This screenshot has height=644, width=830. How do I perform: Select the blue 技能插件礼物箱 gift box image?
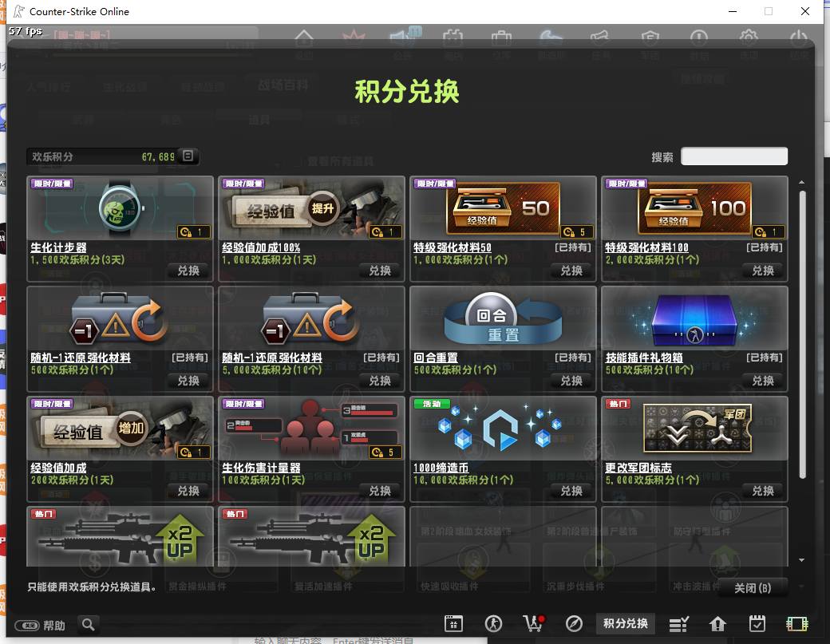(x=694, y=318)
